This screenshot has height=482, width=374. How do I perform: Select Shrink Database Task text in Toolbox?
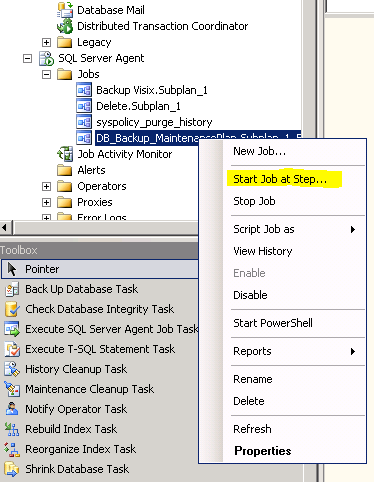[77, 469]
